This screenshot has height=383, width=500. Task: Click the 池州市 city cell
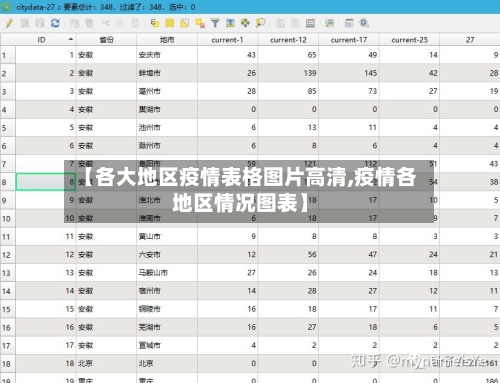(167, 128)
